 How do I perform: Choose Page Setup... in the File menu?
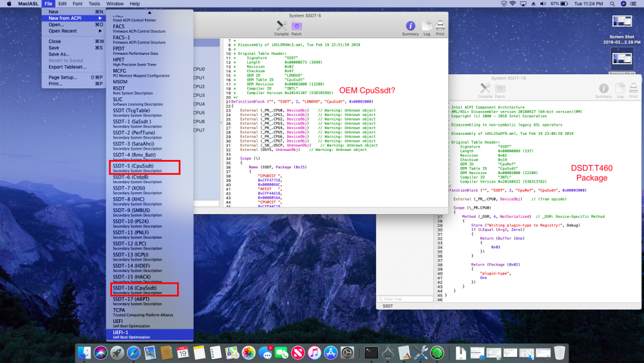pos(73,77)
